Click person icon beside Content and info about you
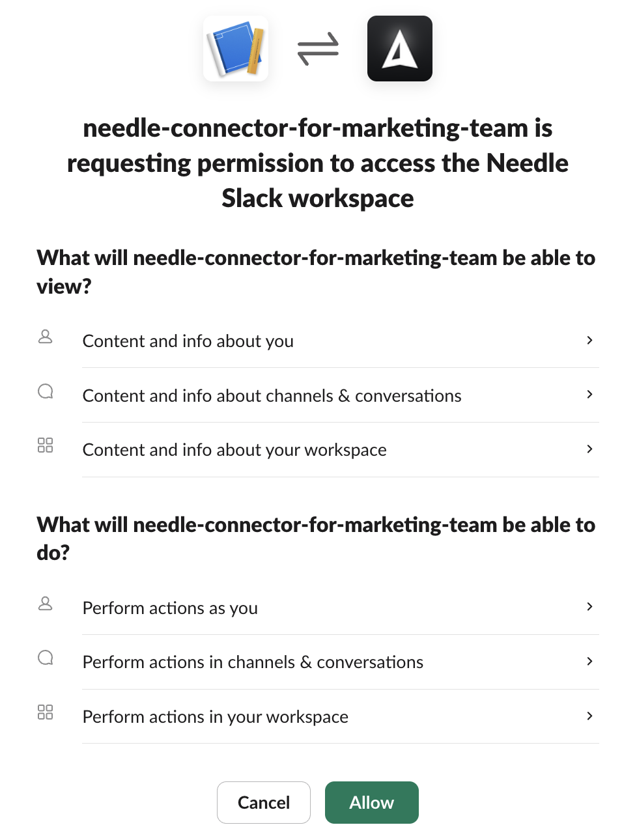 (x=46, y=337)
